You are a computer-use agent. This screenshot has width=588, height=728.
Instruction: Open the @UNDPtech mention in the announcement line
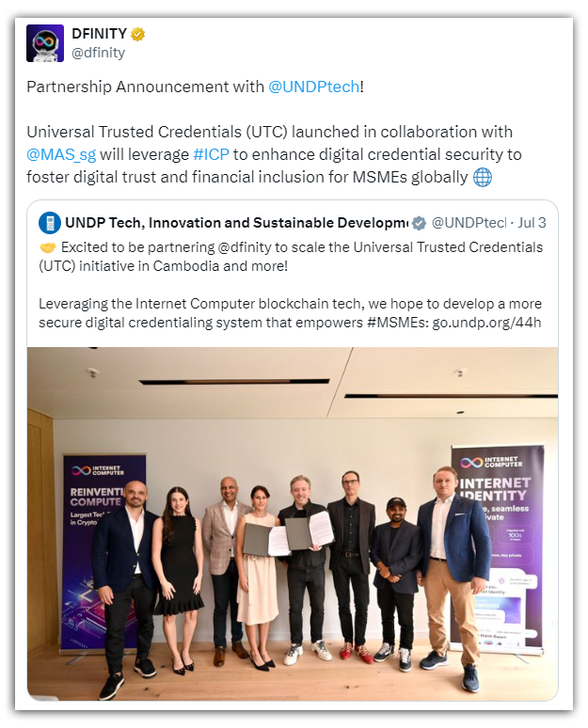pos(313,87)
